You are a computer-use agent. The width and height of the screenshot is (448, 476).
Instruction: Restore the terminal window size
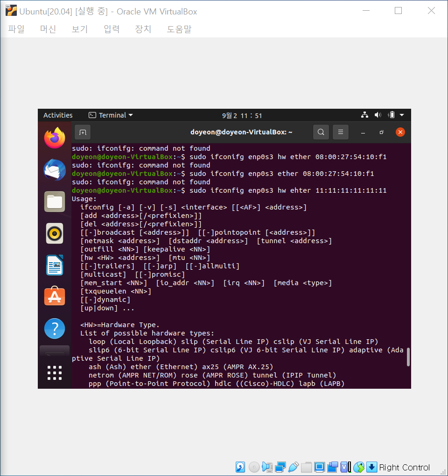[382, 133]
